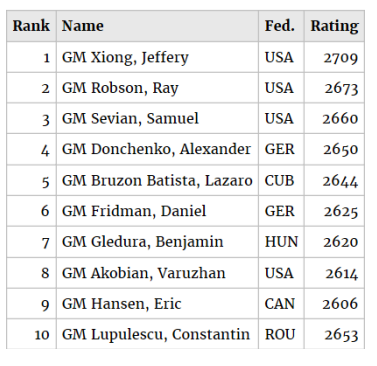This screenshot has width=377, height=366.
Task: Click on GM Donchenko, Alexander
Action: point(156,149)
